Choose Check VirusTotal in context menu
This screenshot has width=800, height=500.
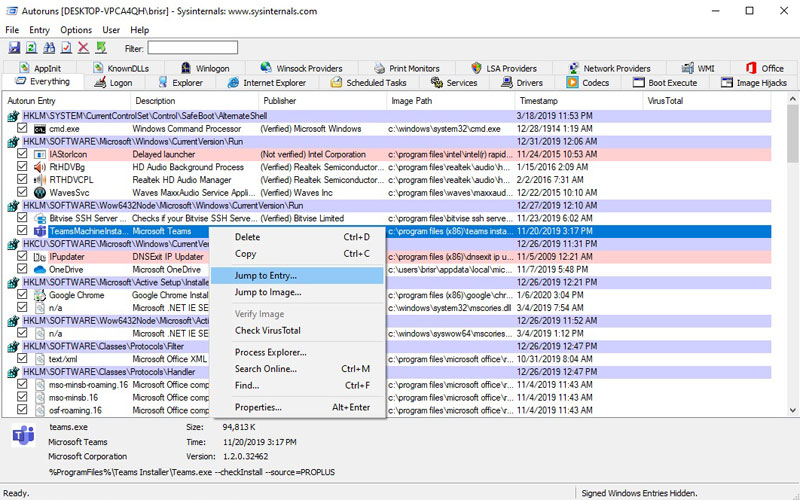coord(297,331)
